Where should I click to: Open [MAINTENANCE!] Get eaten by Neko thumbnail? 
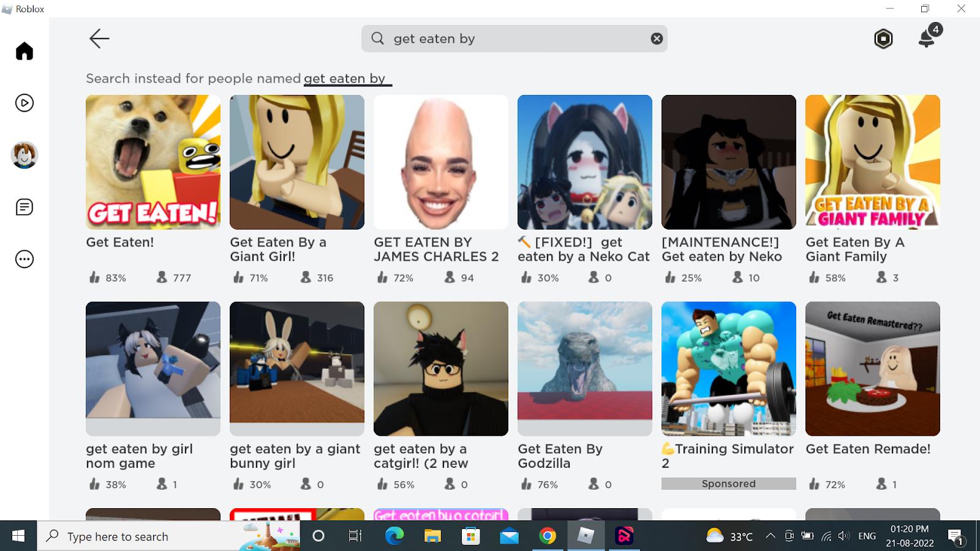[729, 162]
